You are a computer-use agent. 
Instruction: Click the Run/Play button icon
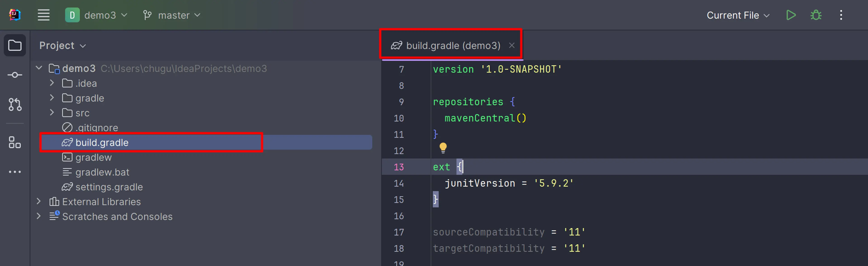point(791,15)
